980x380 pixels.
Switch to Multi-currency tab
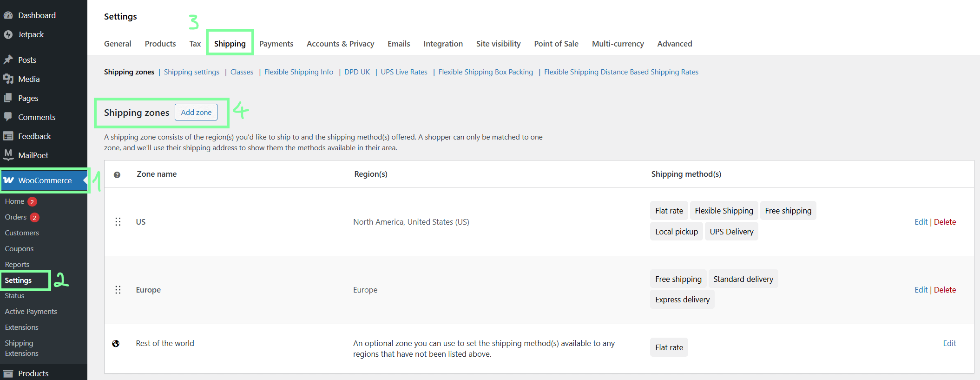[x=618, y=44]
